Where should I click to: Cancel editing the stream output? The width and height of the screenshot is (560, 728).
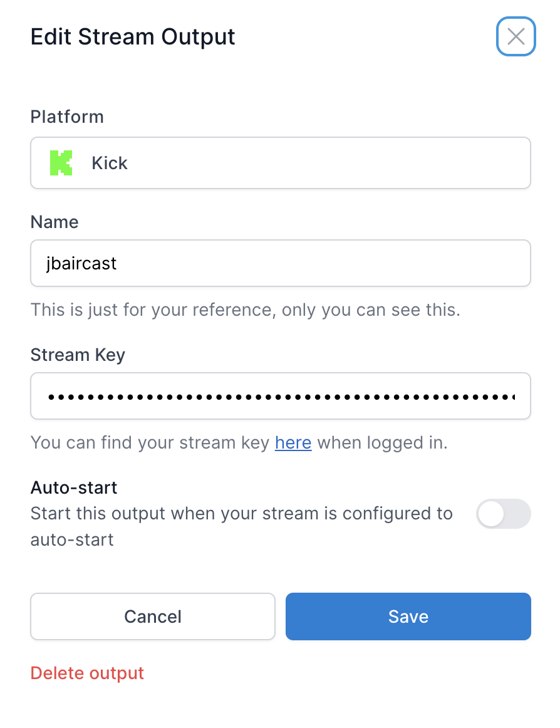coord(153,616)
